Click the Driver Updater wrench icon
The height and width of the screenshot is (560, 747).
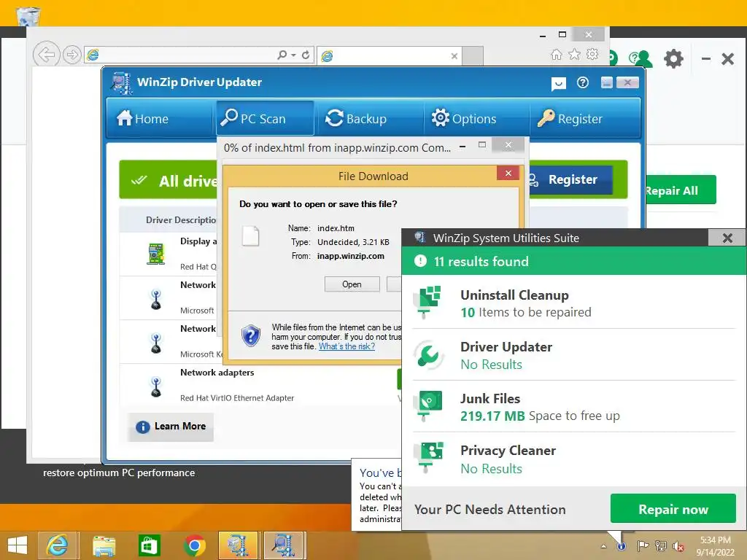[427, 355]
